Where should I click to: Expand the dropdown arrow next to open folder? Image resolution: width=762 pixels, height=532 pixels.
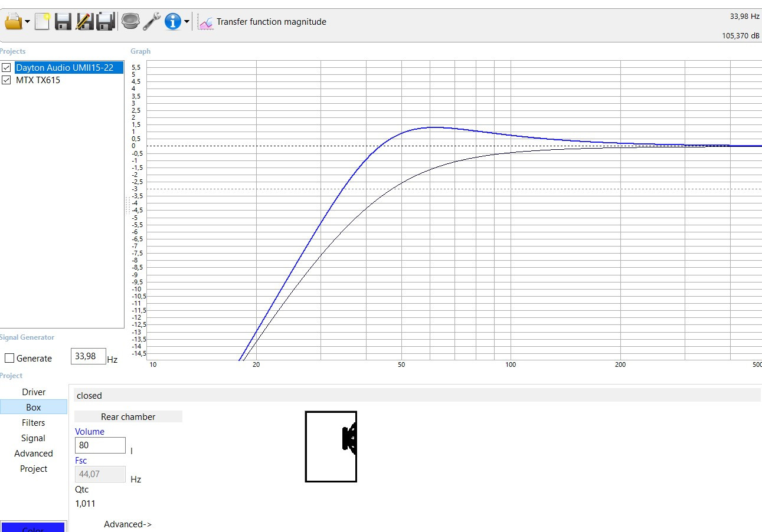(28, 22)
